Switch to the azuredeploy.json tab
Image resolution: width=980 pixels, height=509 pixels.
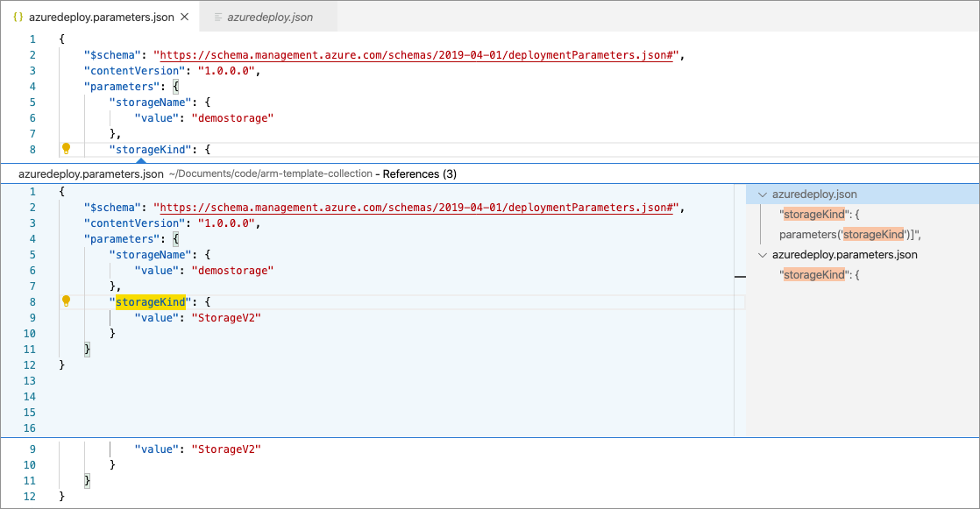coord(269,17)
